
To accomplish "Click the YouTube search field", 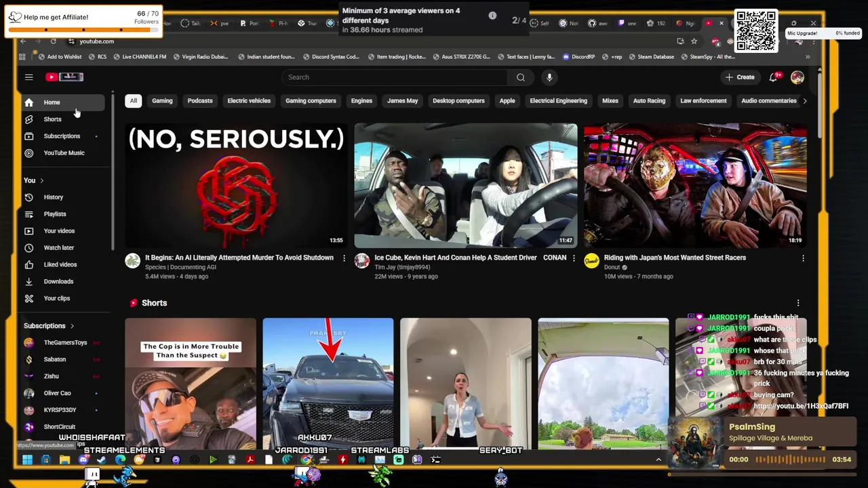I will [394, 77].
